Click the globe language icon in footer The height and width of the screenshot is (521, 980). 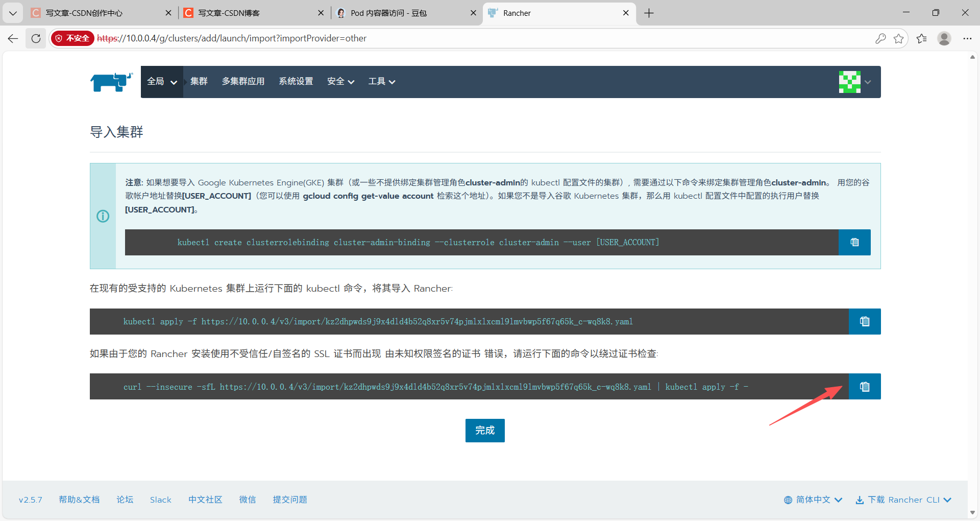click(x=788, y=500)
